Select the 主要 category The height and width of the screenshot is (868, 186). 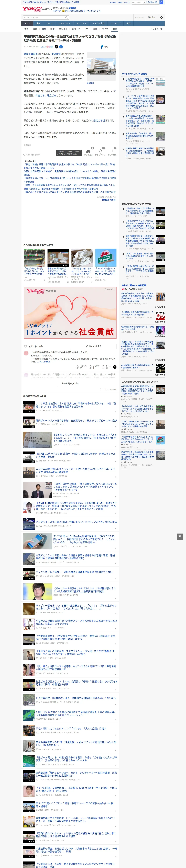(26, 29)
